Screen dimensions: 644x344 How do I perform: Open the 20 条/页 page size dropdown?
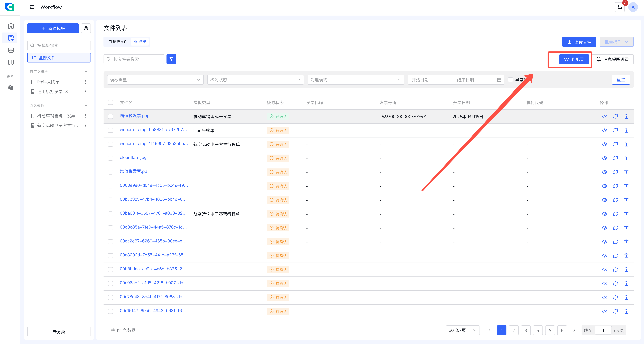463,330
